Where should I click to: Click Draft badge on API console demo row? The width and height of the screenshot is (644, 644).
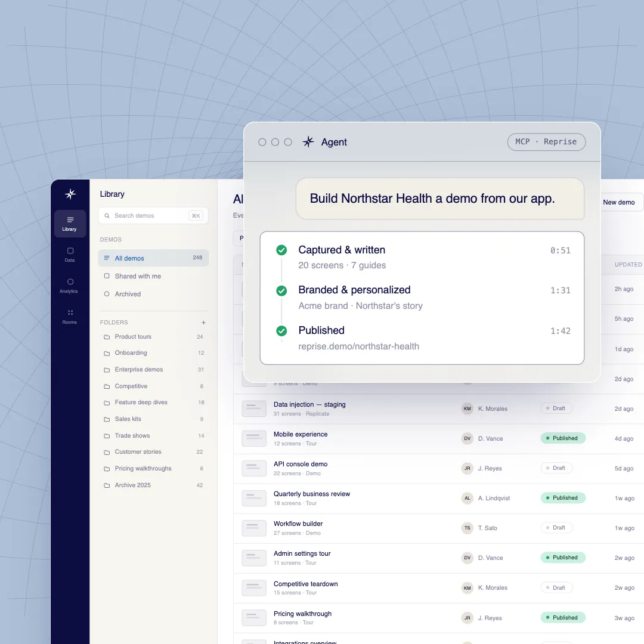tap(556, 468)
